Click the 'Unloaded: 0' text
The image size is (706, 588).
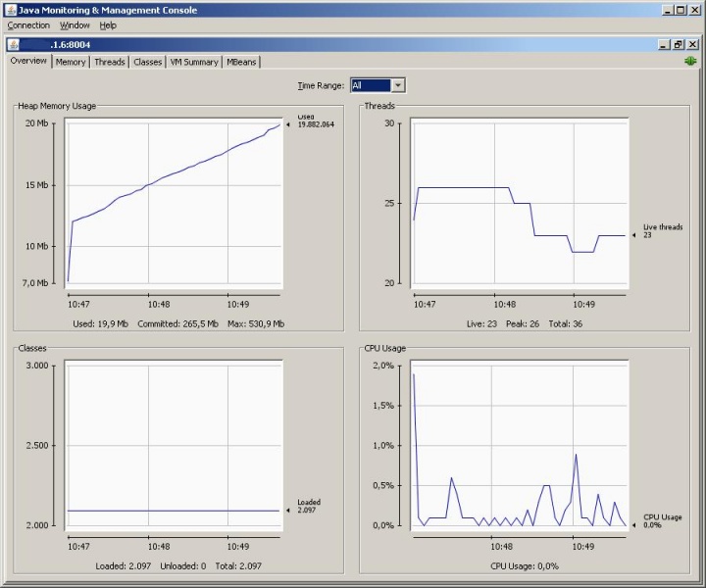pyautogui.click(x=182, y=566)
